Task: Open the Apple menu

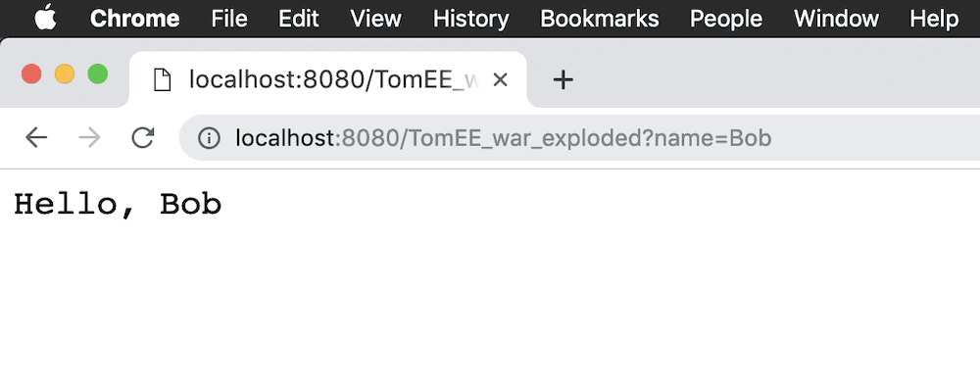Action: [x=45, y=18]
